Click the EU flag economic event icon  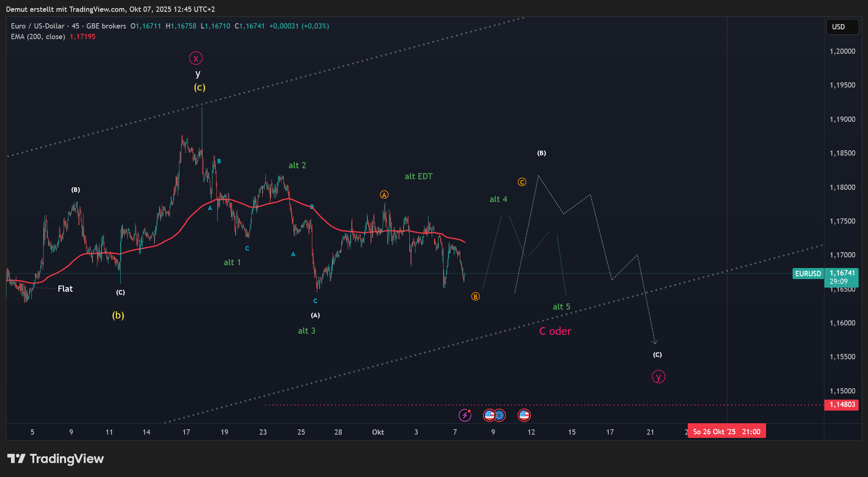[499, 415]
